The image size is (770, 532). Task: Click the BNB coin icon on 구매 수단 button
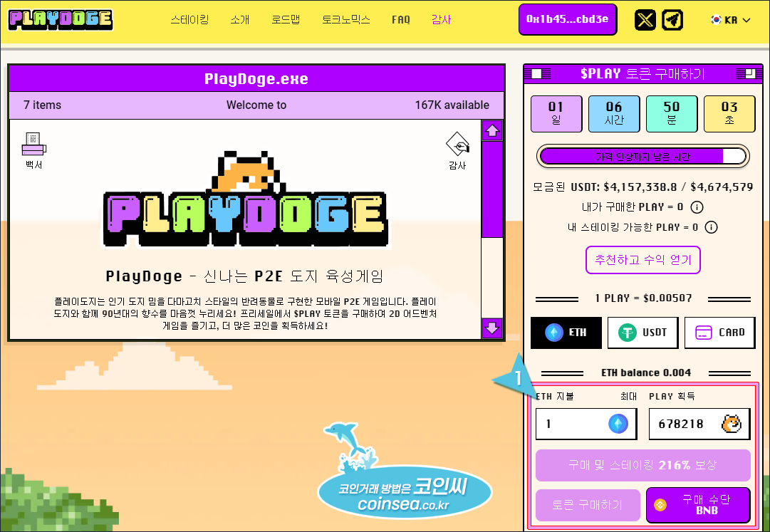660,504
